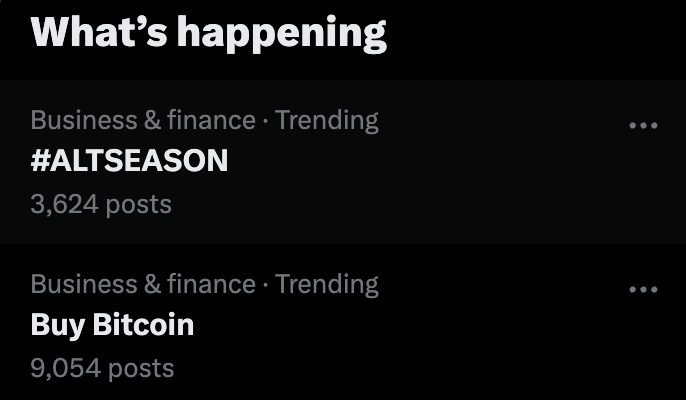Click the word posts after 9,054
Screen dimensions: 686x400
coord(141,369)
